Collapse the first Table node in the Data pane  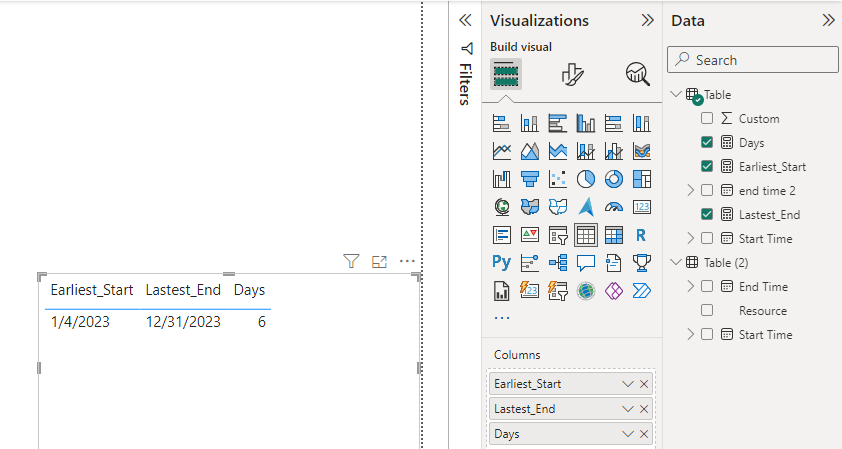pos(676,95)
